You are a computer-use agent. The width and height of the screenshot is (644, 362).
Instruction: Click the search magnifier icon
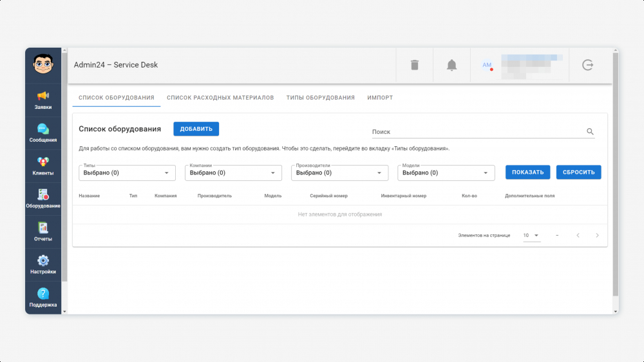click(x=590, y=131)
